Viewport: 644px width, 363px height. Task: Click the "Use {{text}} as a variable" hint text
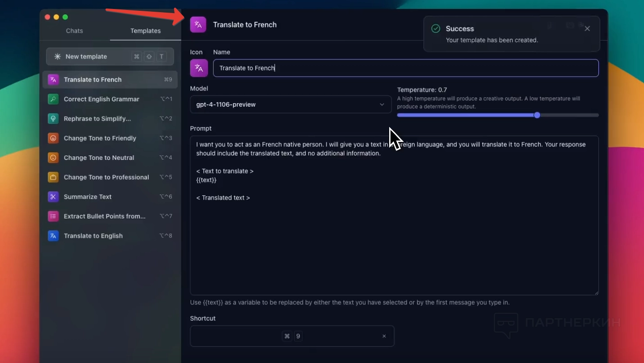click(350, 303)
